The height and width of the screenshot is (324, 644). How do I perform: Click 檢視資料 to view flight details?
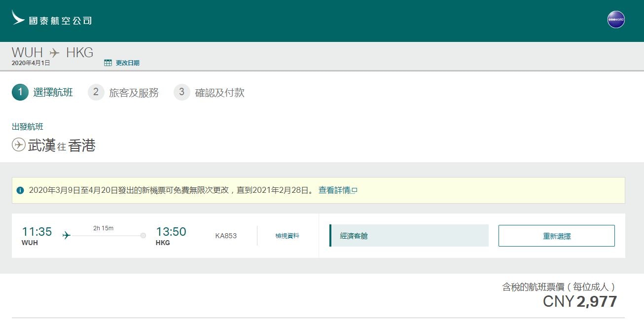(x=287, y=236)
